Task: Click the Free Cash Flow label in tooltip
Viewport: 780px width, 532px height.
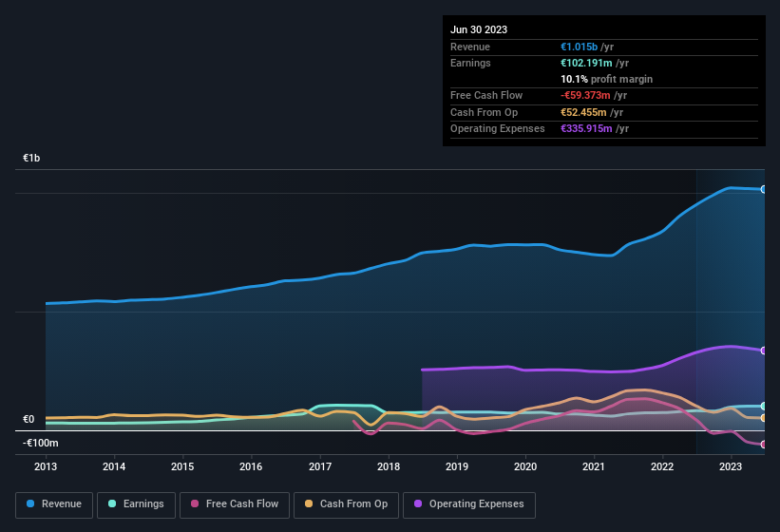Action: 486,95
